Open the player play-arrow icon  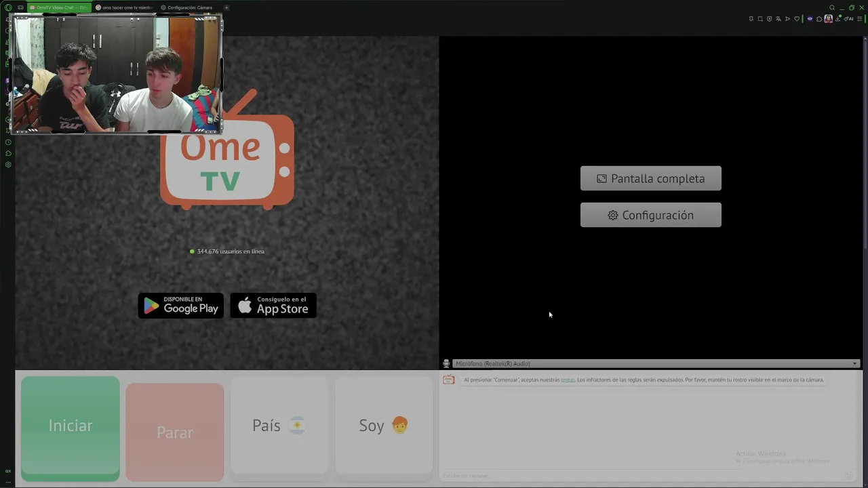click(787, 19)
